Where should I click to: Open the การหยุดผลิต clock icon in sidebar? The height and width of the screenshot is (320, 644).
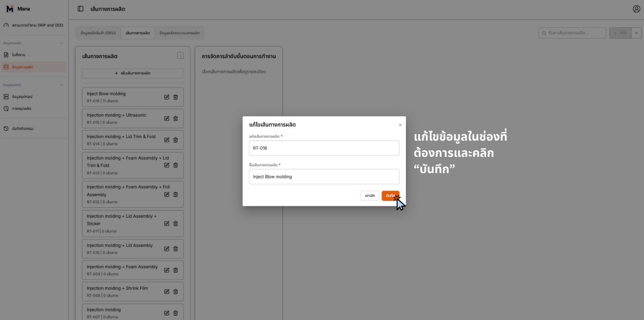click(x=6, y=108)
